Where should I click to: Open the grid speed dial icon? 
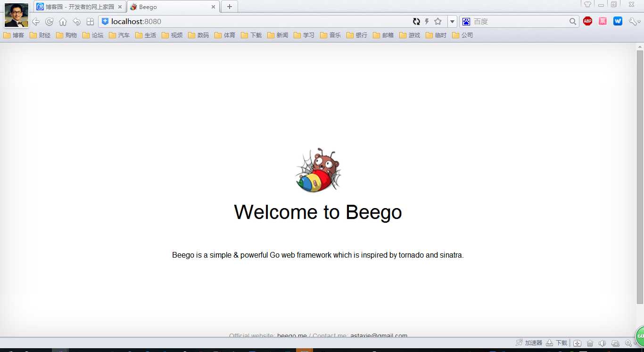click(90, 22)
